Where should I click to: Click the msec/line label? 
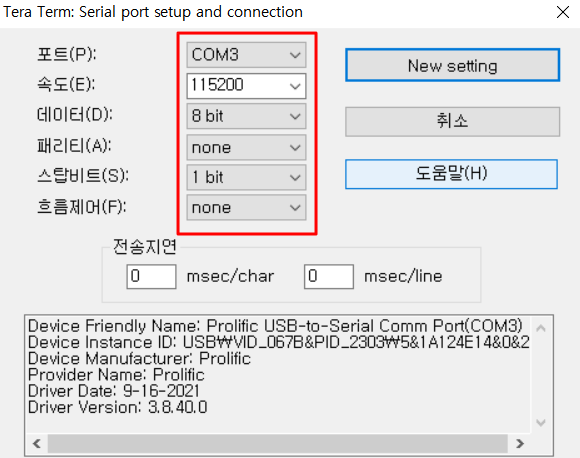point(403,276)
